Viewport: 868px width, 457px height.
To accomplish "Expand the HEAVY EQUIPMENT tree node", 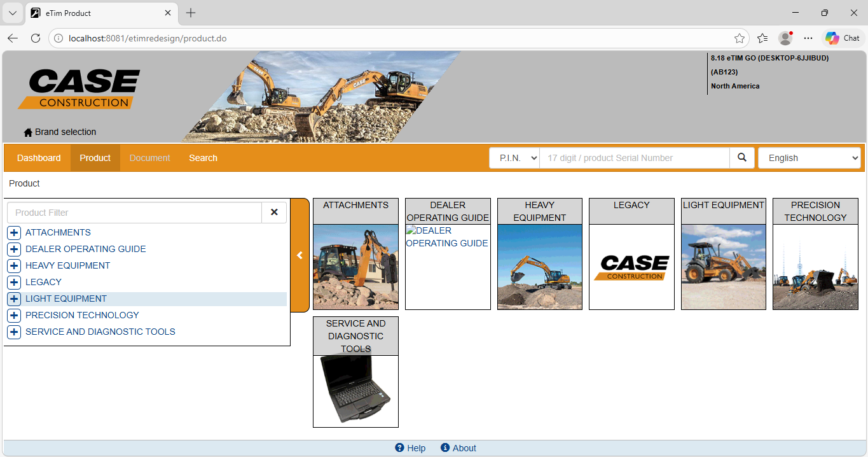I will [14, 266].
